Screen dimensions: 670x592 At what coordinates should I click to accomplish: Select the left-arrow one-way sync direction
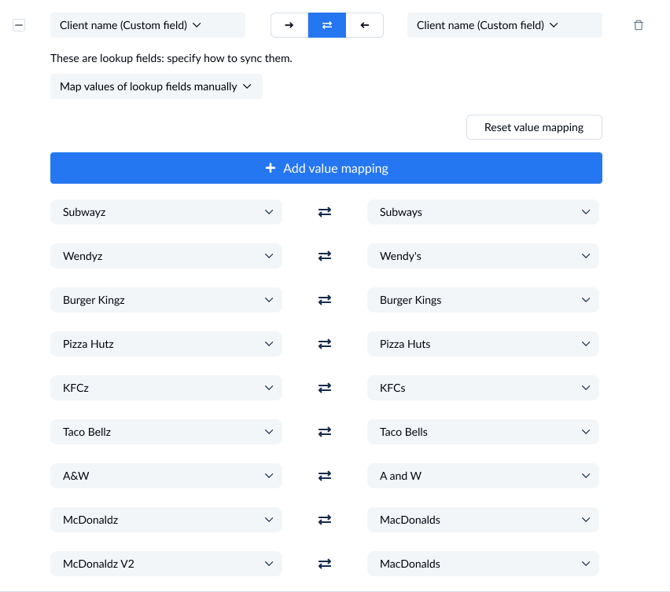tap(364, 25)
